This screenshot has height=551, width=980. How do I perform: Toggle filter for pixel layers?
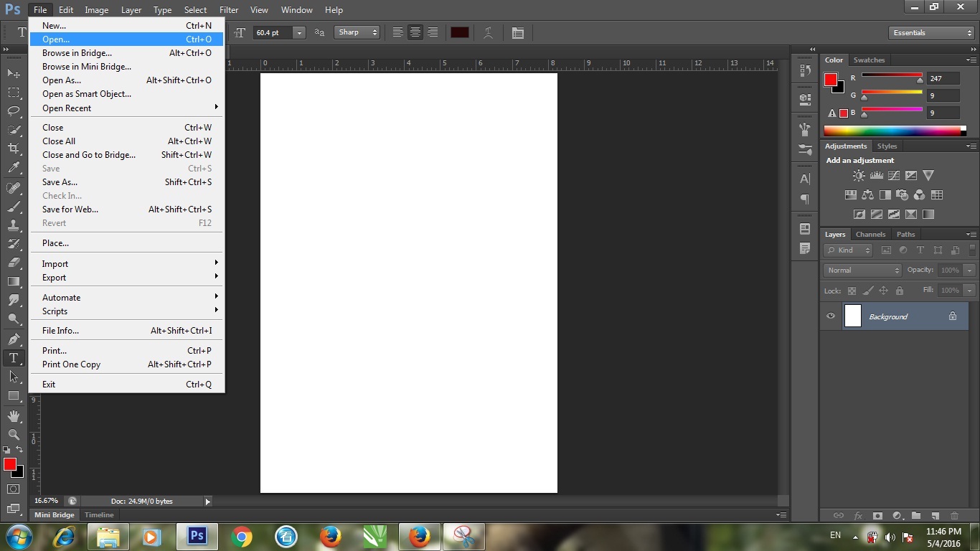[x=886, y=250]
